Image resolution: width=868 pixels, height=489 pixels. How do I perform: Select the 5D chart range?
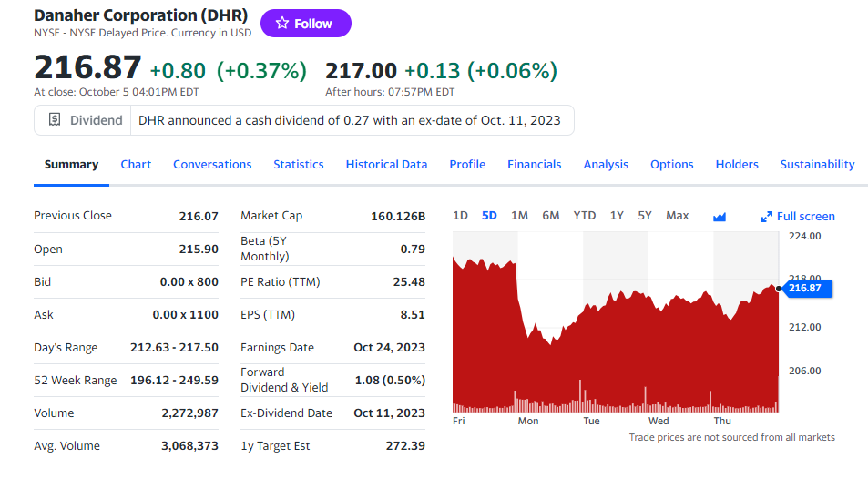[x=489, y=215]
